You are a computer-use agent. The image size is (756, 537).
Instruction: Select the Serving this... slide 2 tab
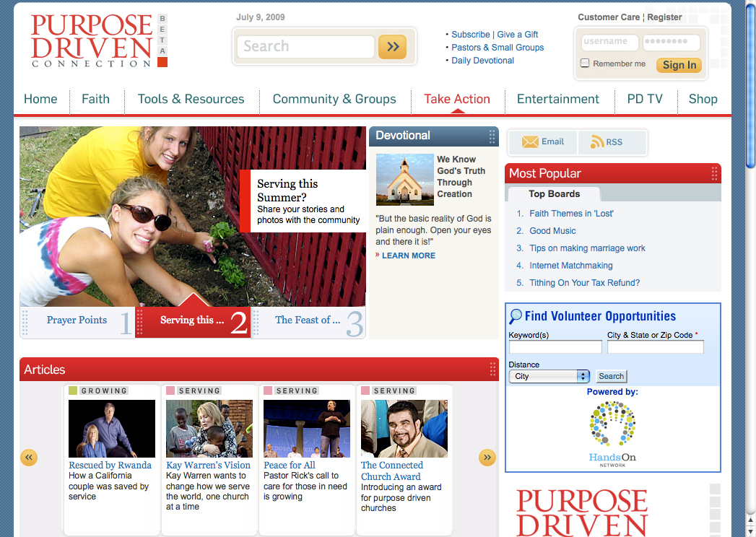tap(193, 323)
